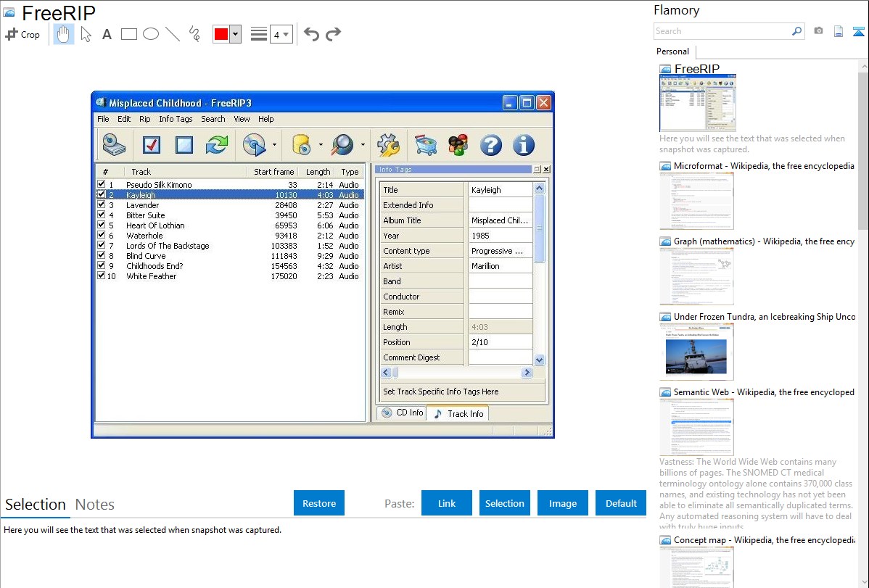Click the Title field value Kayleigh
This screenshot has width=869, height=588.
click(x=500, y=189)
